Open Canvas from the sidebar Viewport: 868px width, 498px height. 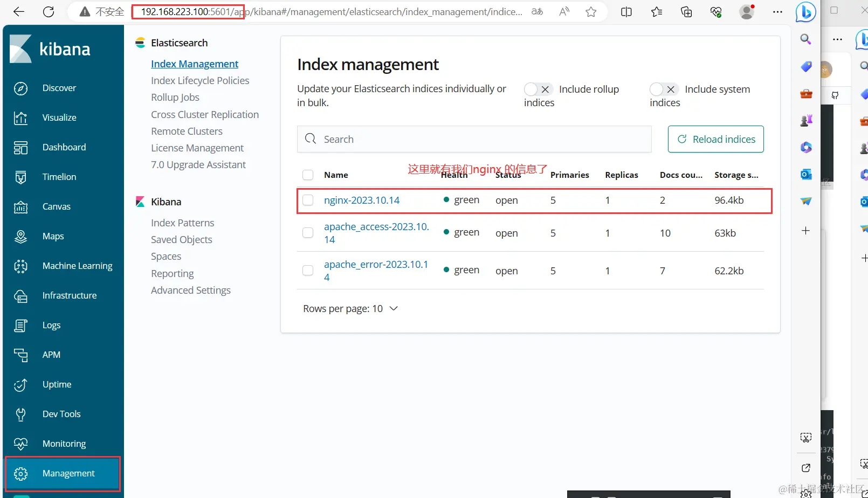tap(57, 206)
